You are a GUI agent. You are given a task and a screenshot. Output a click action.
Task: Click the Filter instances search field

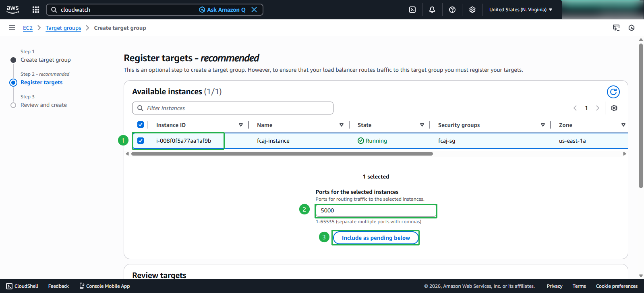[233, 108]
